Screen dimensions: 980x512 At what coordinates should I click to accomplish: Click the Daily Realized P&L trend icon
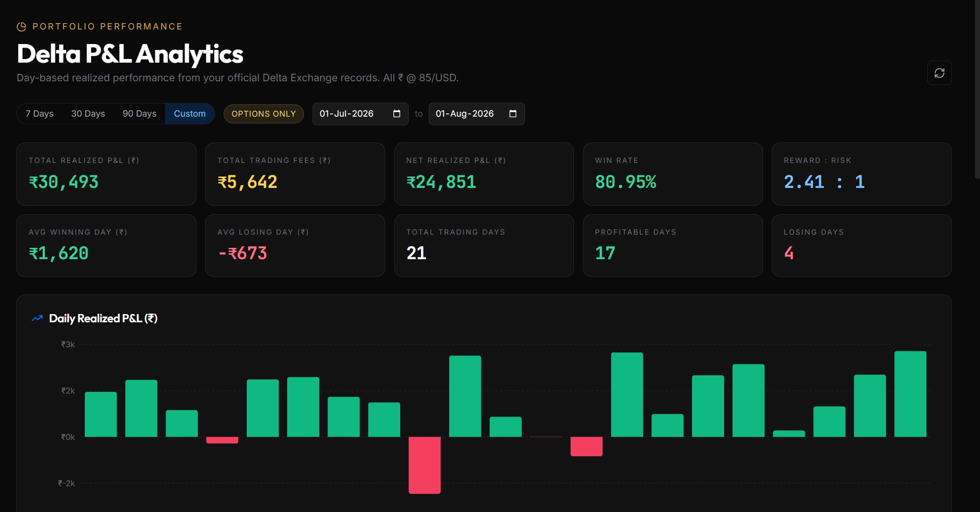37,318
